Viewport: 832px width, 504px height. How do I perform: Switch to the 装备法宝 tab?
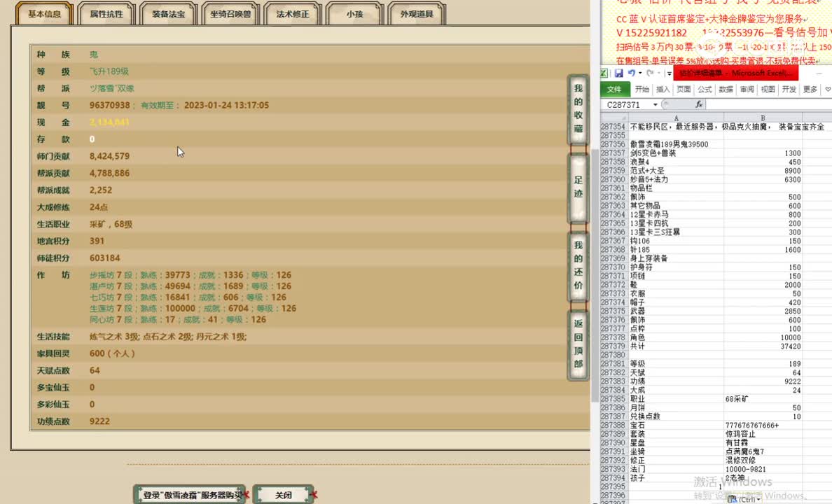tap(169, 13)
